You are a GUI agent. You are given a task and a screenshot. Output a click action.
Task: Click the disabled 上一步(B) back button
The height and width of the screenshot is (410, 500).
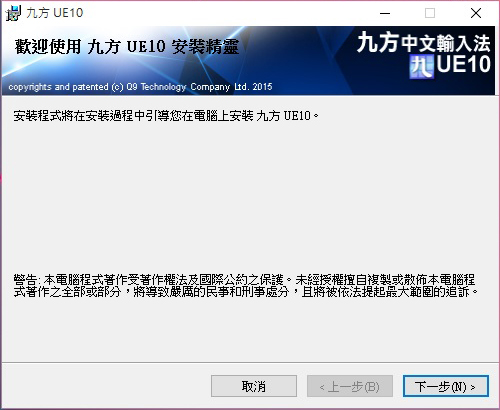coord(350,386)
